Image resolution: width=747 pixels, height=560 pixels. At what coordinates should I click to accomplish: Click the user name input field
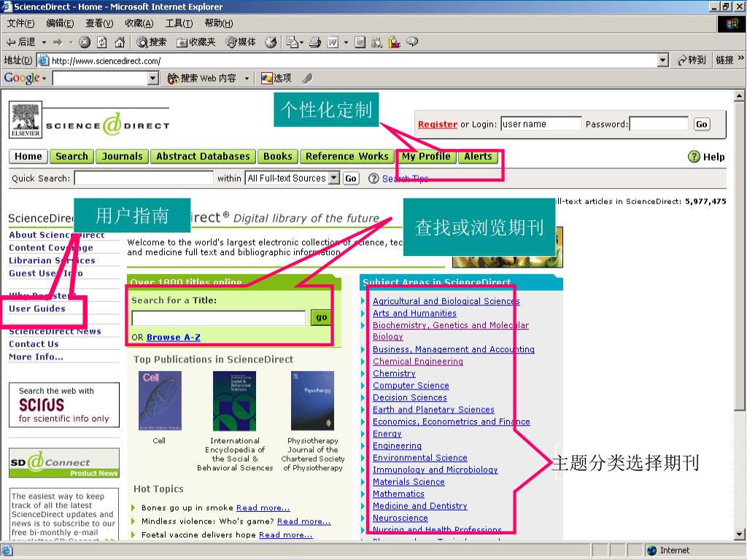click(x=541, y=124)
